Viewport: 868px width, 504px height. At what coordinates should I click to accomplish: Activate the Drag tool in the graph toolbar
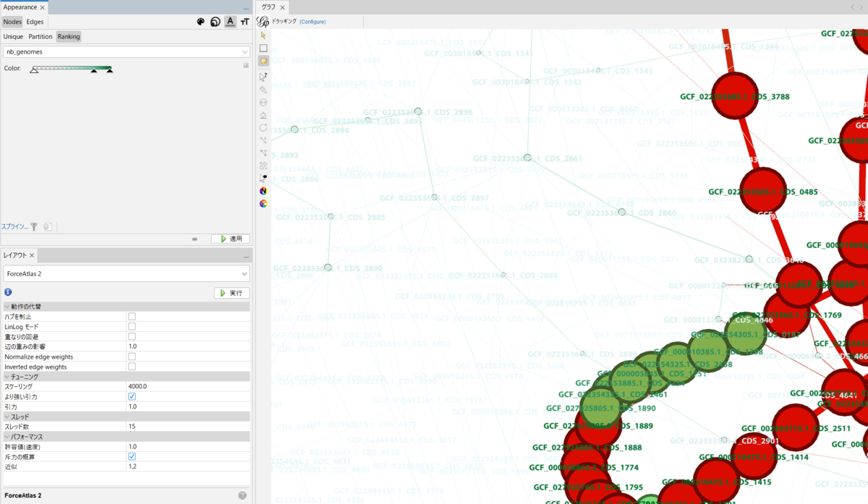click(263, 61)
